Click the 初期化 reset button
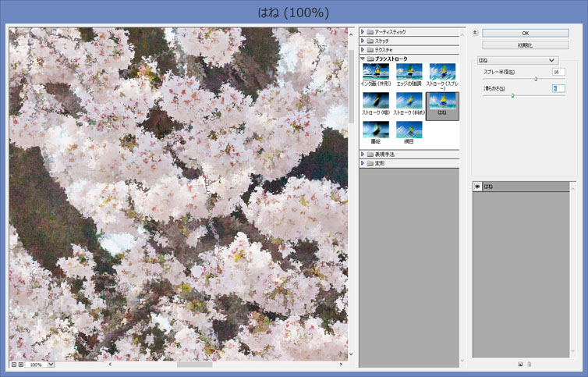 point(525,44)
